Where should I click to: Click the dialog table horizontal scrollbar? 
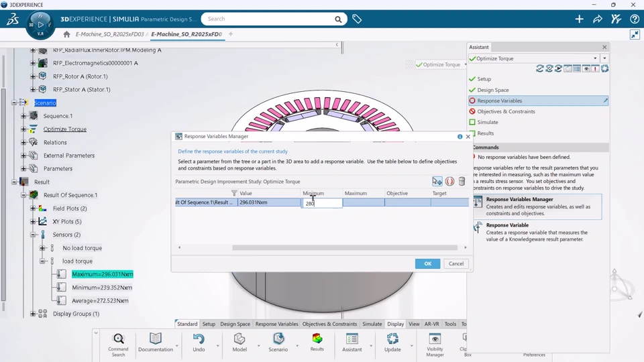(x=345, y=247)
